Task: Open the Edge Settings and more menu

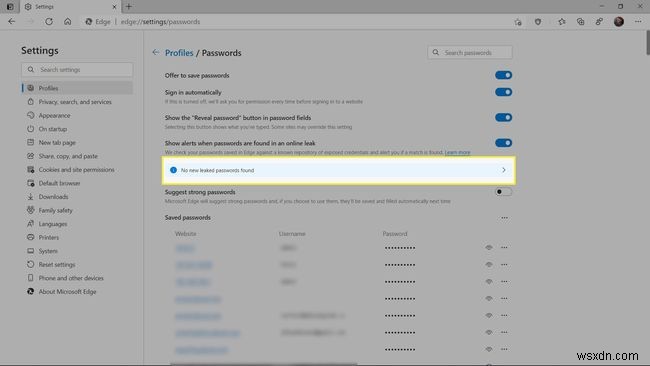Action: coord(638,22)
